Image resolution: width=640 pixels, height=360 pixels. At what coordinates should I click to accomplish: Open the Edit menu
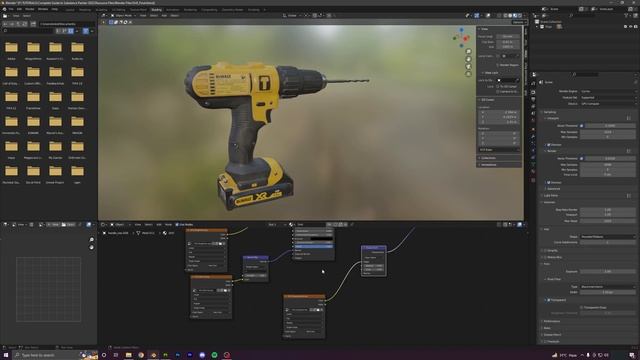(19, 9)
